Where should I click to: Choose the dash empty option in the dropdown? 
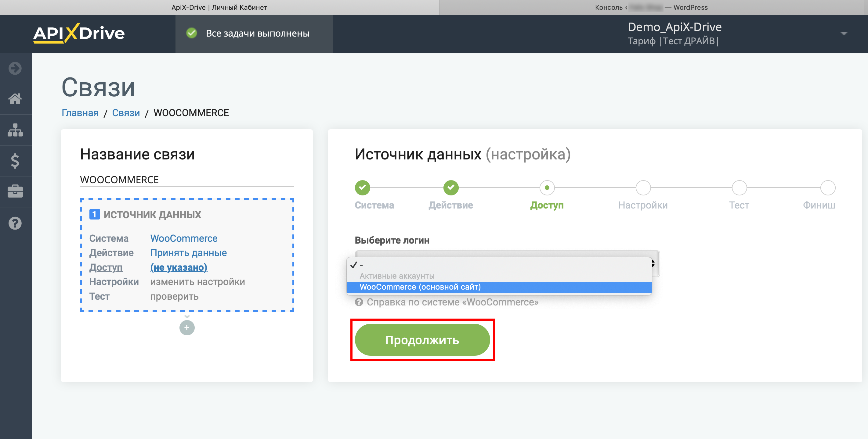tap(499, 265)
